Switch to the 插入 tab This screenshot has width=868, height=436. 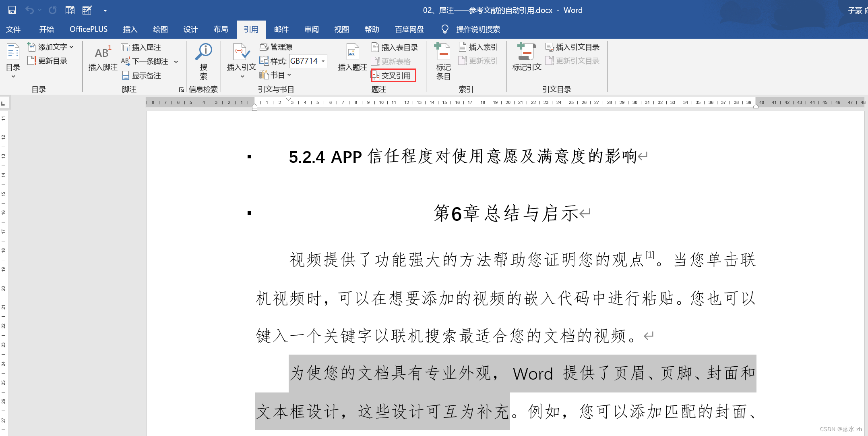pyautogui.click(x=130, y=29)
